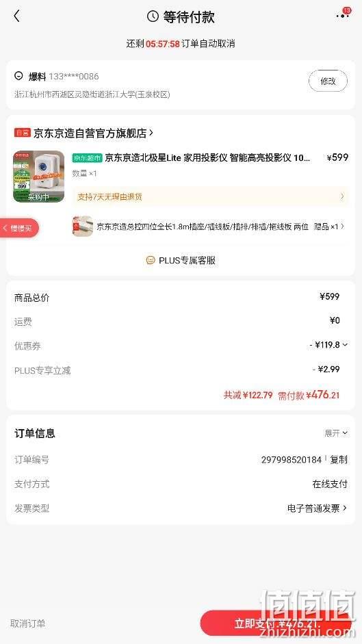362x644 pixels.
Task: Tap the 修改 address button
Action: tap(328, 81)
